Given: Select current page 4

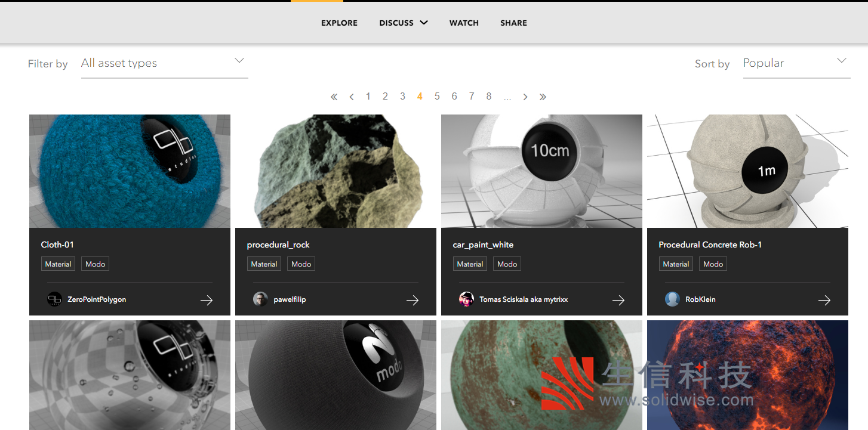Looking at the screenshot, I should [420, 97].
